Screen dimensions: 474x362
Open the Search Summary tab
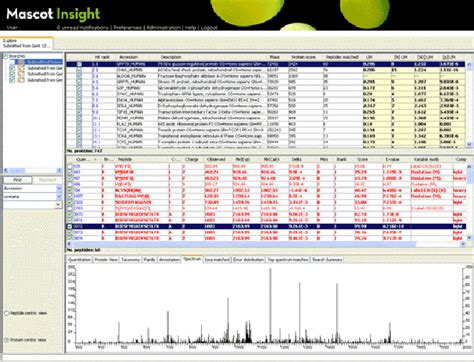click(x=327, y=260)
